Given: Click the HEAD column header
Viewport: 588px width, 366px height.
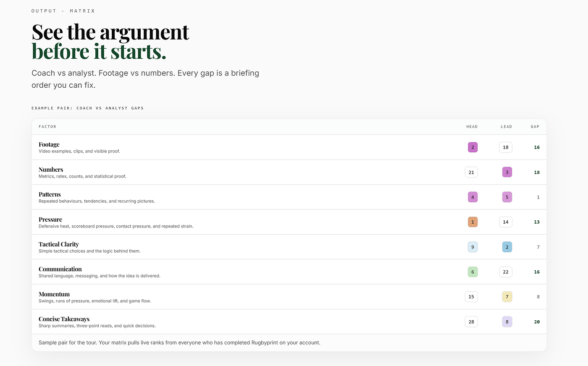Looking at the screenshot, I should [x=472, y=127].
